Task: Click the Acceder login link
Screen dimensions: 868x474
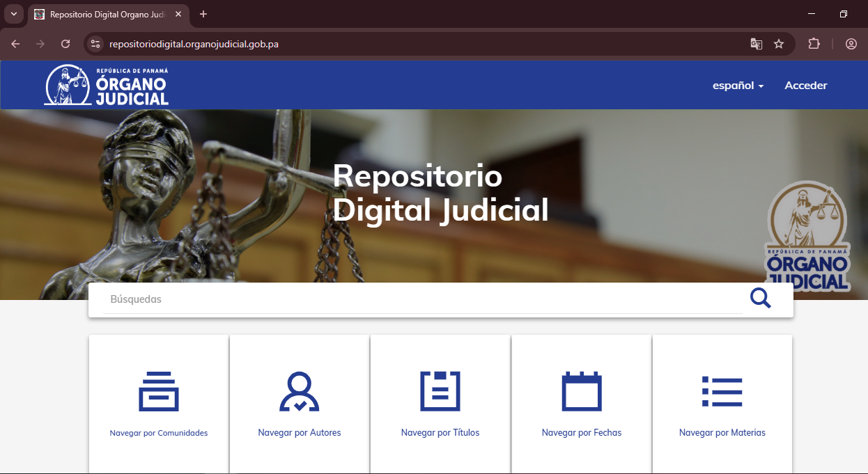Action: click(805, 86)
